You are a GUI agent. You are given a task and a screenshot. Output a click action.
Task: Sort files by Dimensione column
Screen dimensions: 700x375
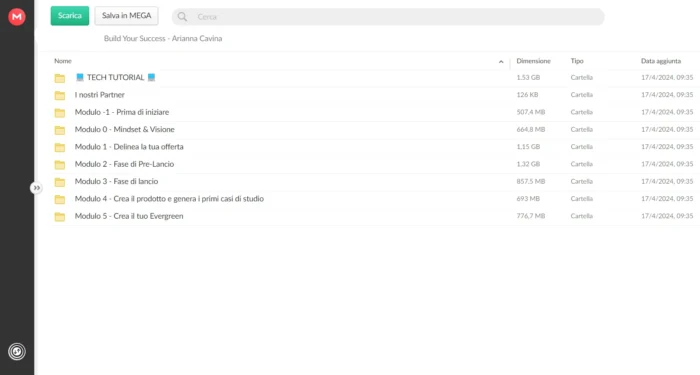pyautogui.click(x=533, y=61)
